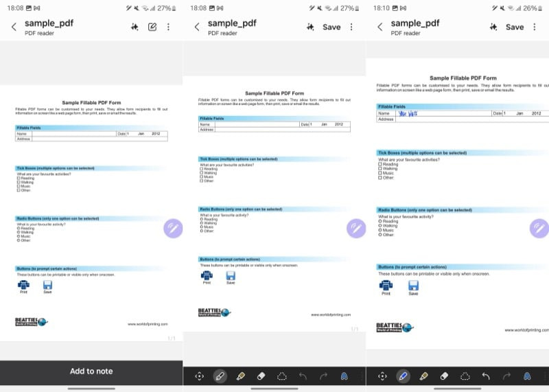The width and height of the screenshot is (549, 392).
Task: Pick the eraser tool on the 18:08 Save screen toolbar
Action: (x=261, y=376)
